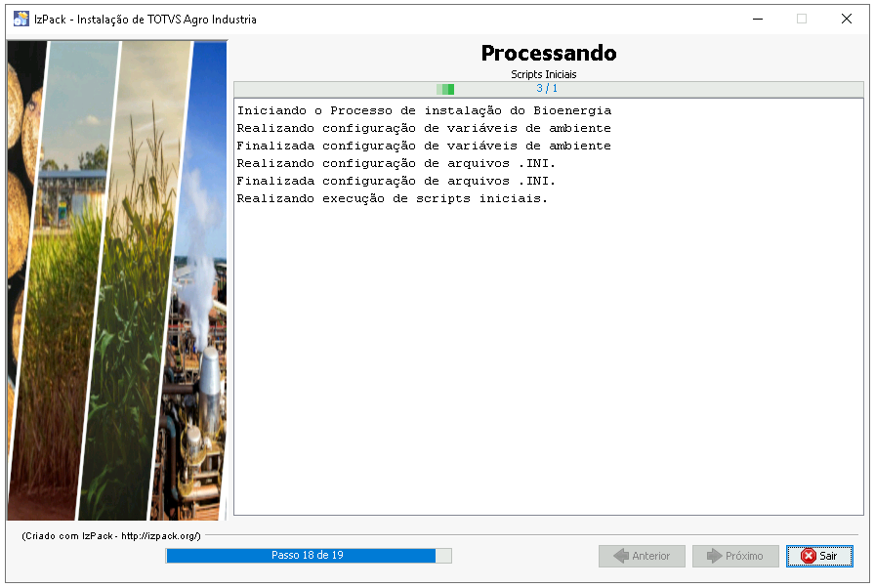
Task: Click the IzPack installer icon in title bar
Action: pos(21,19)
